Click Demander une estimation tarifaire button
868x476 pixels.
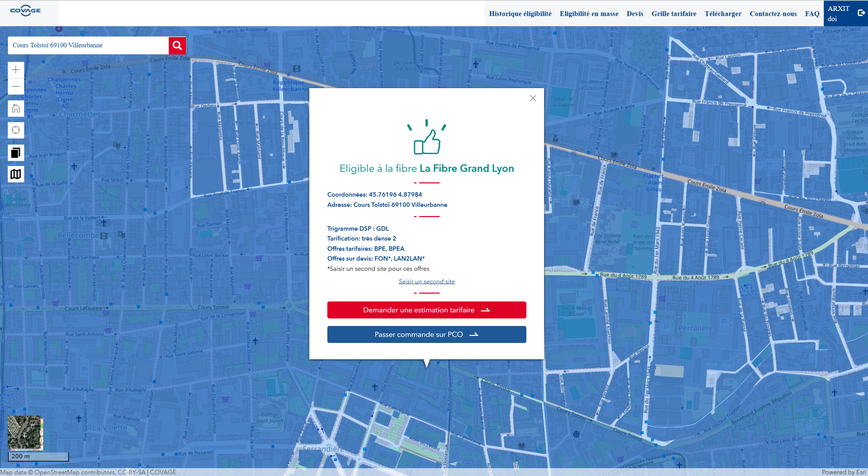pyautogui.click(x=426, y=310)
